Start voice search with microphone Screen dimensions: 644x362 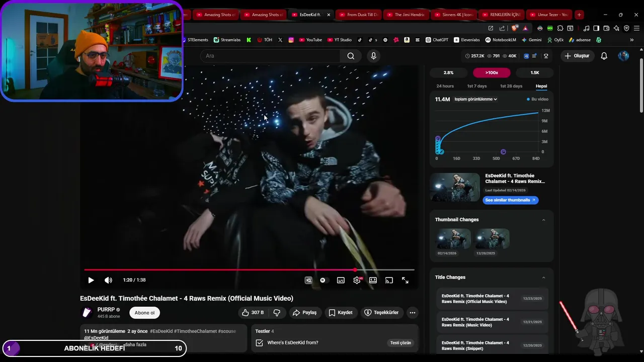click(373, 56)
